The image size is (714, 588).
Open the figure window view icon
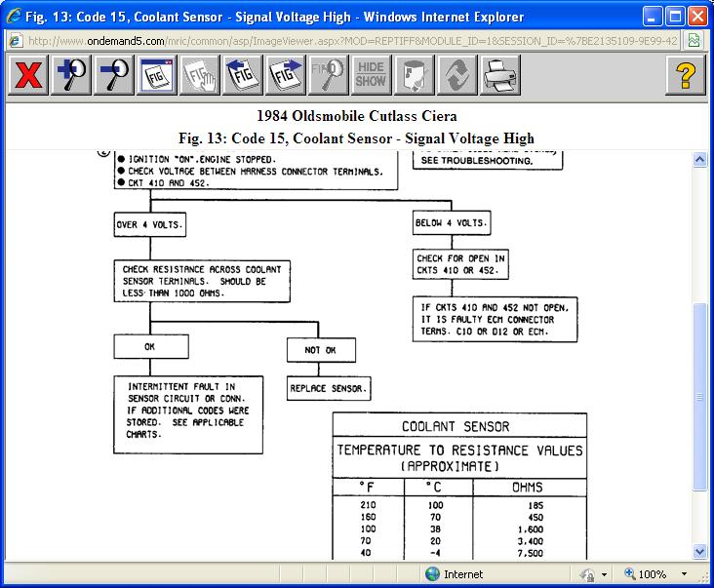157,75
